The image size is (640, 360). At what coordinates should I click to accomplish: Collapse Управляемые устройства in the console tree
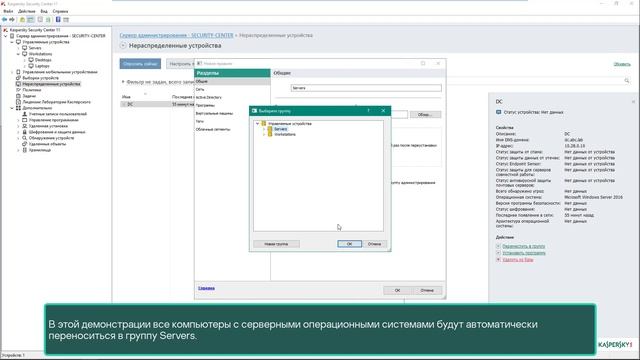pyautogui.click(x=12, y=42)
